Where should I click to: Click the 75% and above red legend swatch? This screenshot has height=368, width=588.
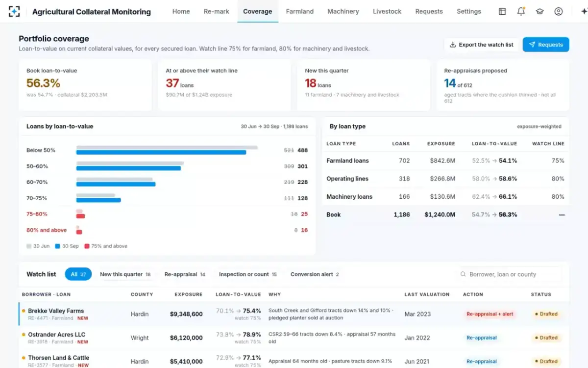(x=87, y=246)
